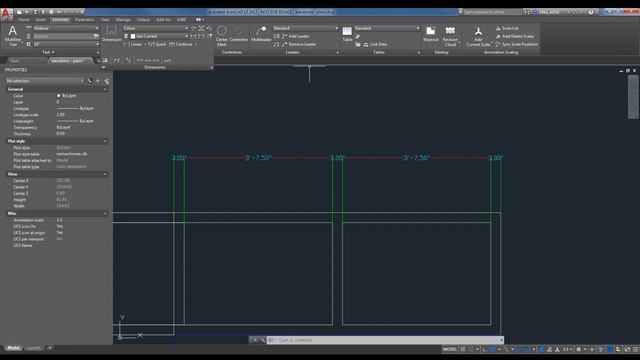Collapse the View properties section
The height and width of the screenshot is (360, 640).
[105, 174]
